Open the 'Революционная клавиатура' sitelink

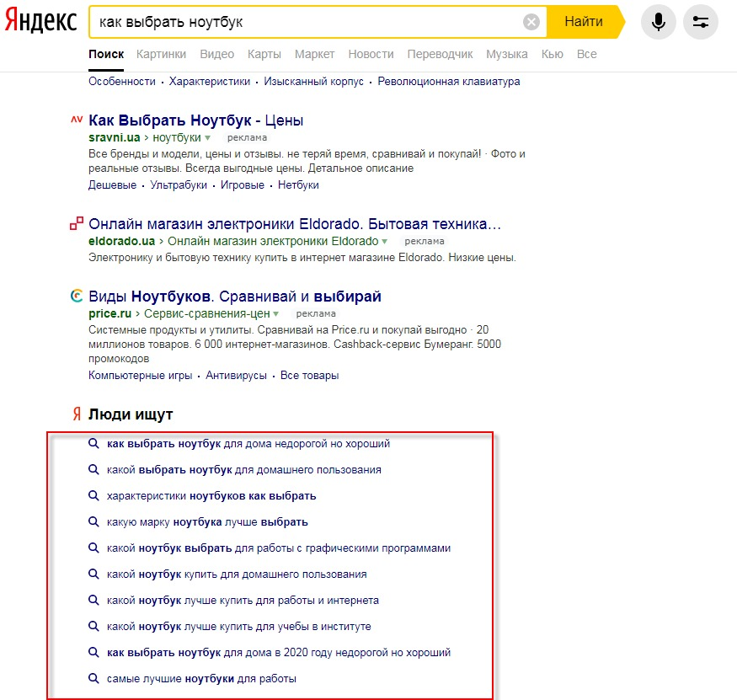(449, 82)
